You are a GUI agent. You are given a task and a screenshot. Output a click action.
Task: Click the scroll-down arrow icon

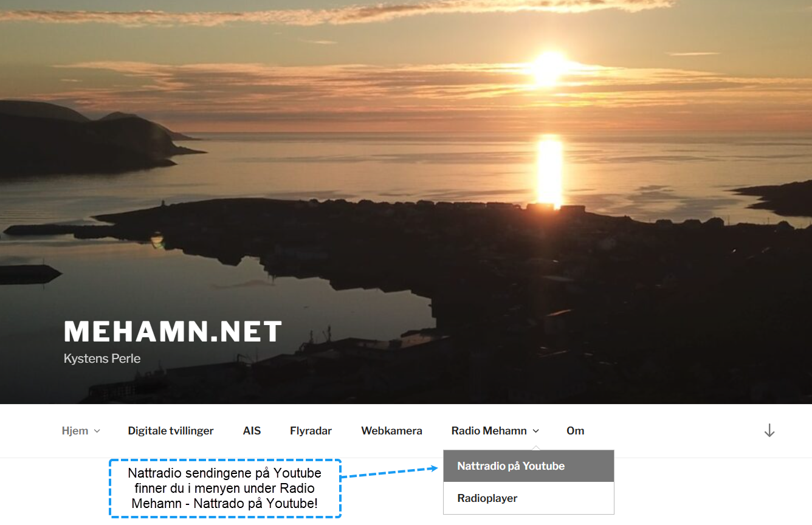point(769,431)
